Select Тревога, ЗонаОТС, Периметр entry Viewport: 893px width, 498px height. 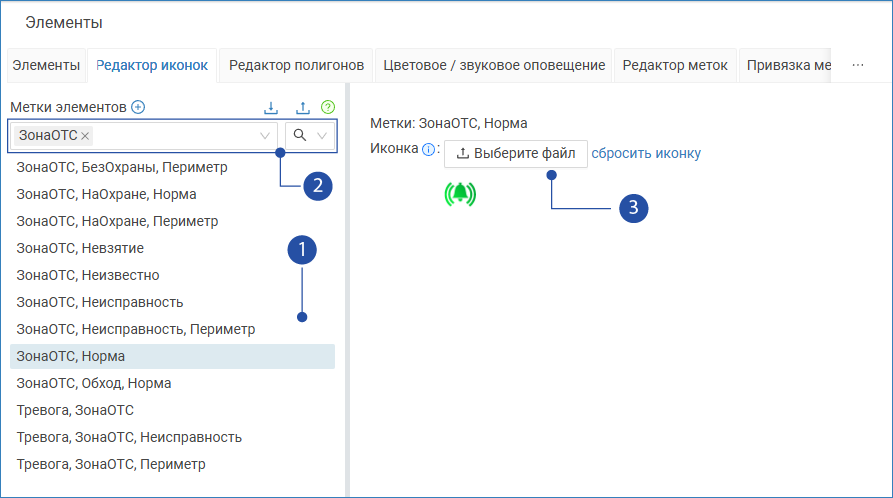[111, 464]
